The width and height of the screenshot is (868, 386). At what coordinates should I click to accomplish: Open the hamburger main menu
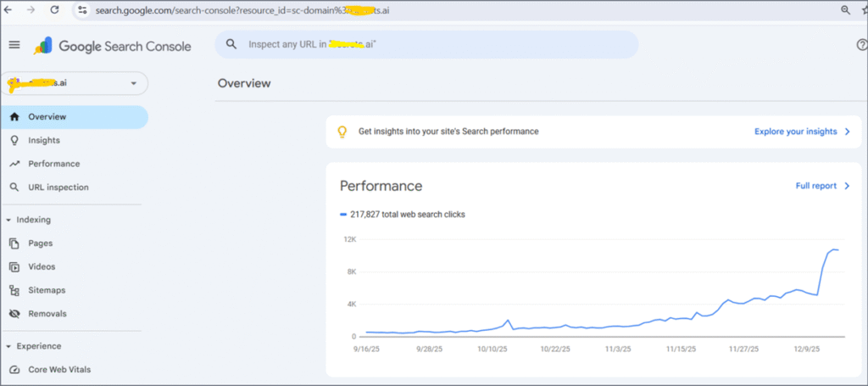[14, 45]
